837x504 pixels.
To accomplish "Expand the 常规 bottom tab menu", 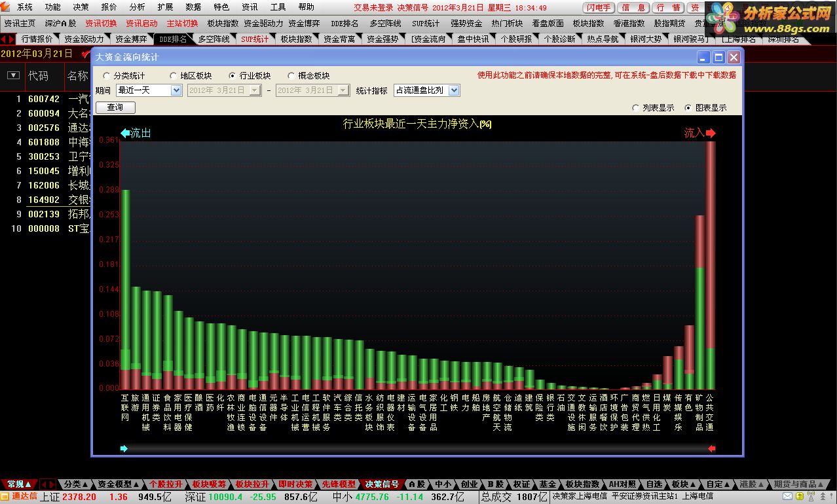I will 19,484.
